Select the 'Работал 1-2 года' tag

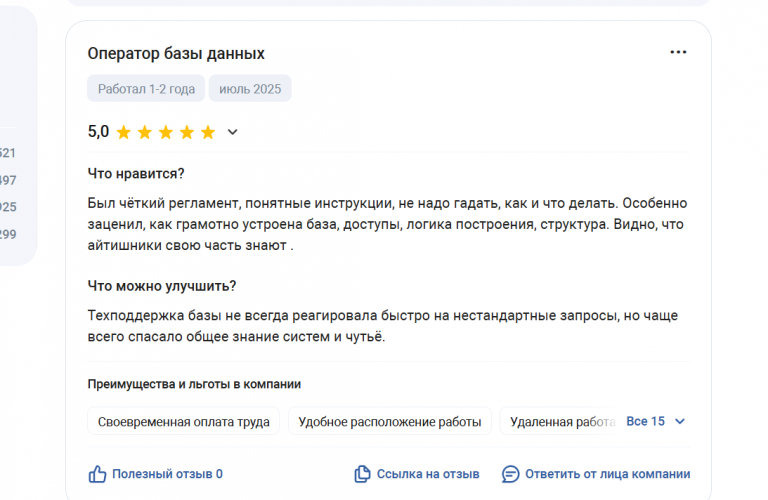[146, 89]
